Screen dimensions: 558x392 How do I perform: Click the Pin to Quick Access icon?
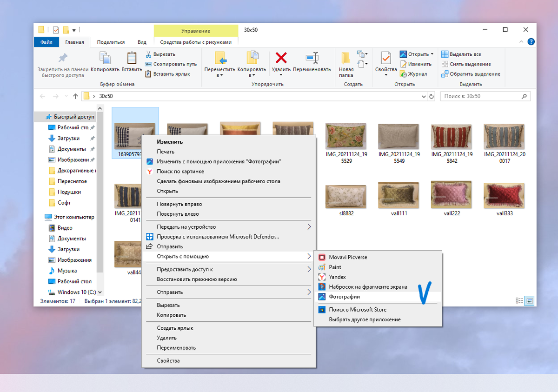pos(63,58)
